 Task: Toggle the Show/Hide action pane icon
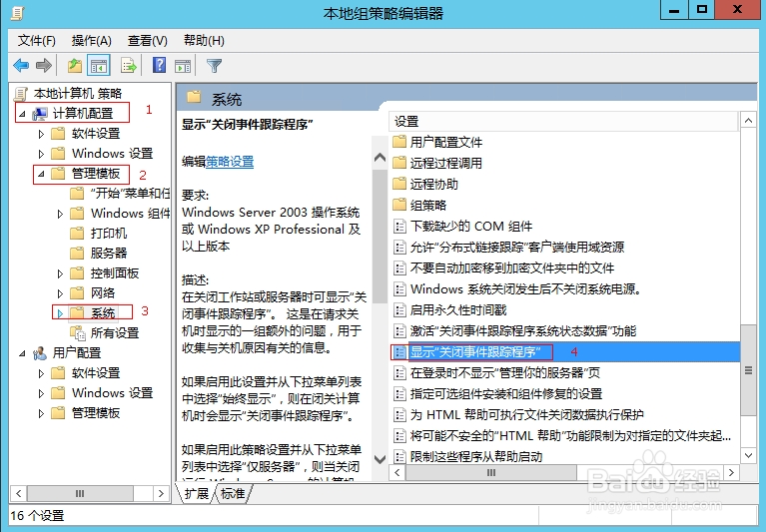[183, 66]
